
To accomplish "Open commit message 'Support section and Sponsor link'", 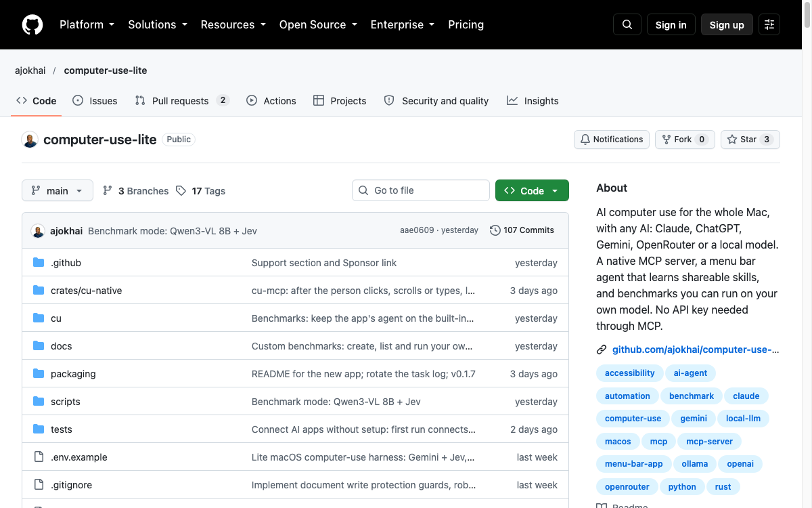I will (x=324, y=263).
